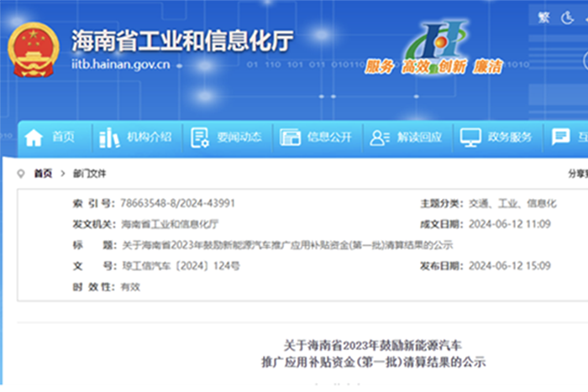Click the iitb.hainan.gov.cn address text
Screen dimensions: 588x392
(x=121, y=65)
